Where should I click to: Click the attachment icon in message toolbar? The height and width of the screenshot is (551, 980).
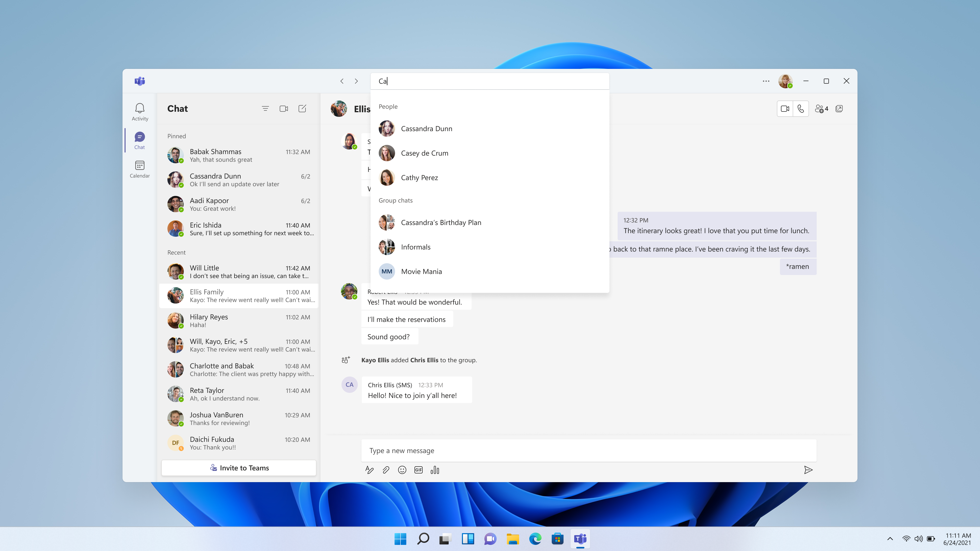point(385,470)
